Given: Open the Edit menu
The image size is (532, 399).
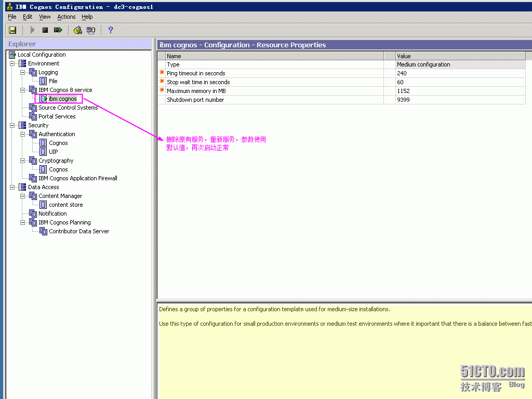Looking at the screenshot, I should click(28, 17).
